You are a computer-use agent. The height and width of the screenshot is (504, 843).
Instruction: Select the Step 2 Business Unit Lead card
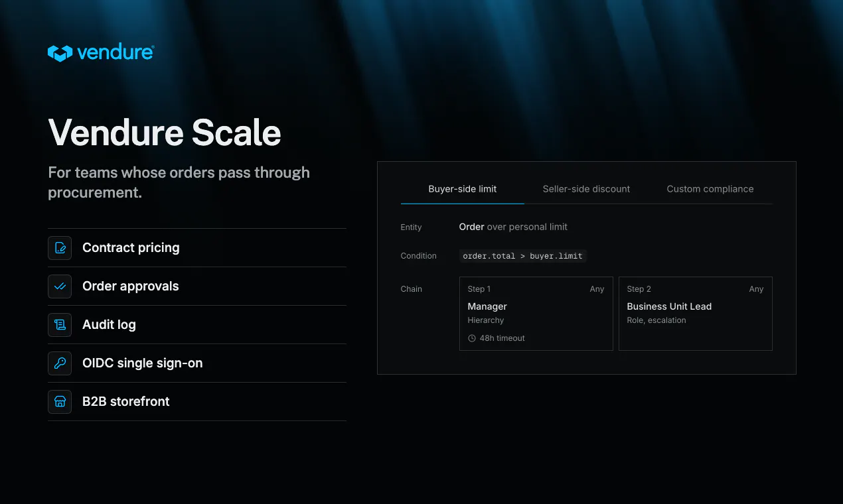pos(696,314)
